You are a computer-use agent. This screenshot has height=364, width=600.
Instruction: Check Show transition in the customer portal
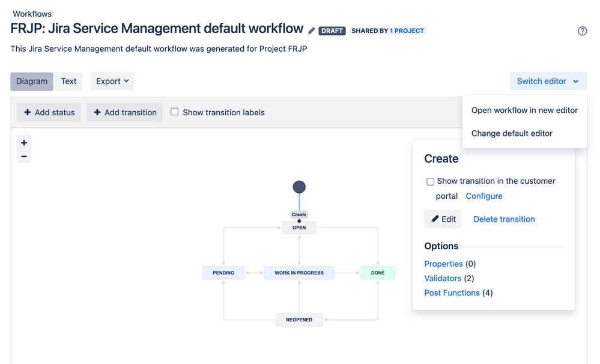(430, 181)
